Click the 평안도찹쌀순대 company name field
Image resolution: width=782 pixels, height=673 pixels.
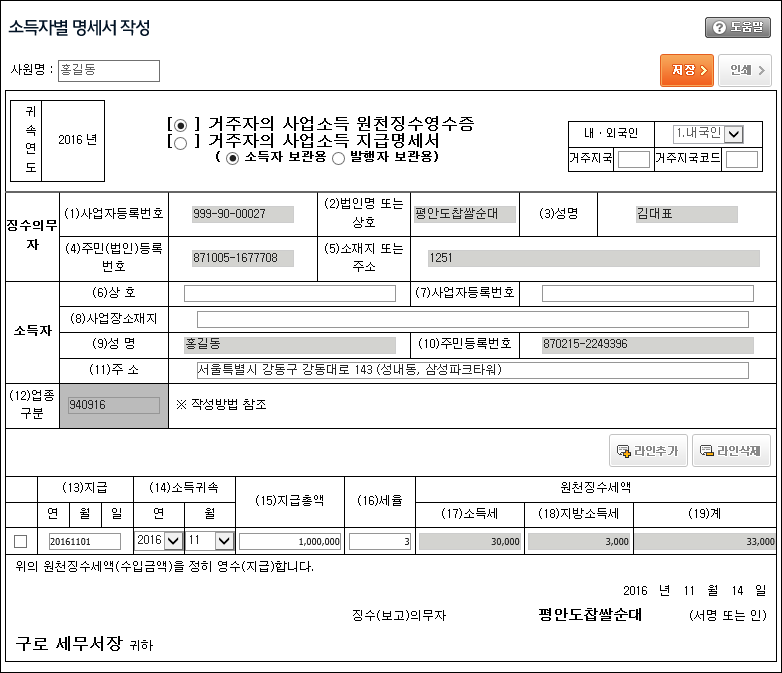pos(465,215)
